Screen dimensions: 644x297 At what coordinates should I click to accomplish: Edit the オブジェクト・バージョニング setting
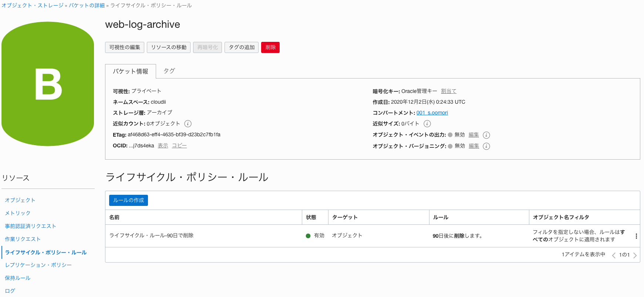click(x=473, y=146)
